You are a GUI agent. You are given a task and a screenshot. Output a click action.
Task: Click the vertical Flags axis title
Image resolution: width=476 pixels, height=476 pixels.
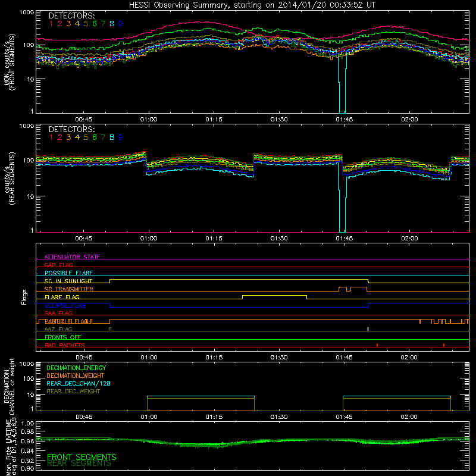(x=24, y=297)
